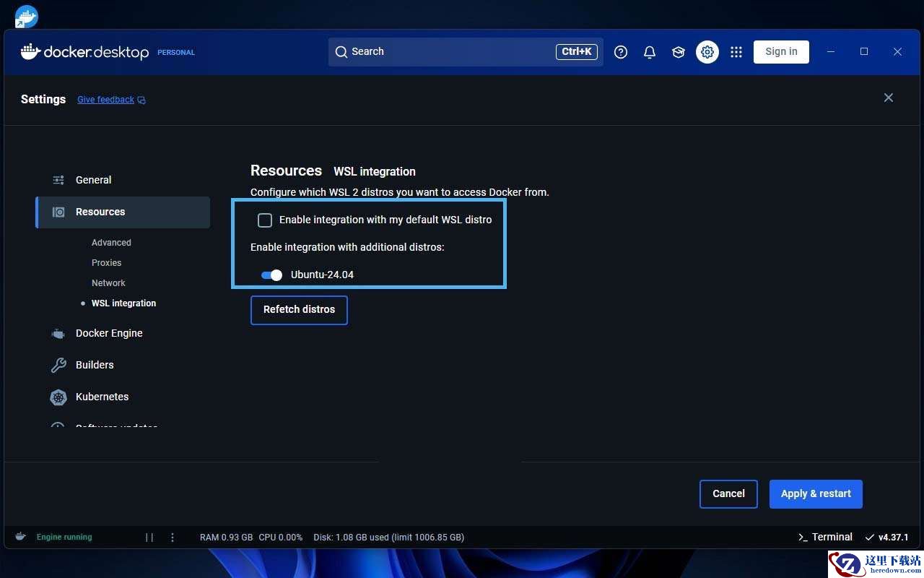Screen dimensions: 924x578
Task: Click the Disk 1.08 GB used status entry
Action: point(389,538)
